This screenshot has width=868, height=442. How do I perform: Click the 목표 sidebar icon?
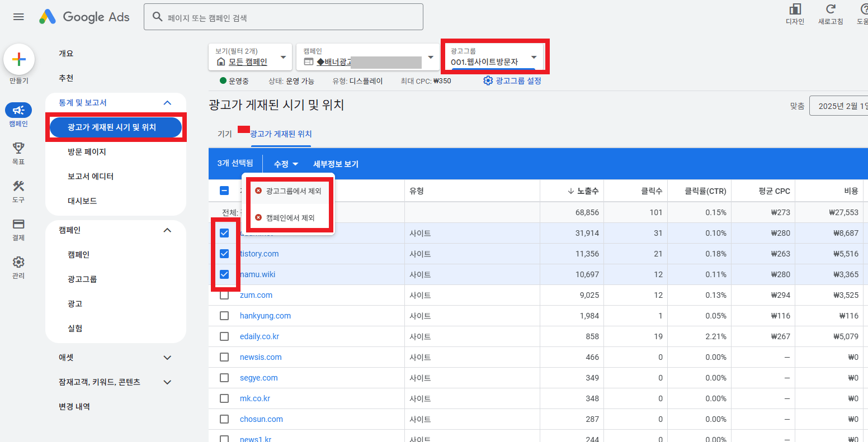tap(18, 148)
